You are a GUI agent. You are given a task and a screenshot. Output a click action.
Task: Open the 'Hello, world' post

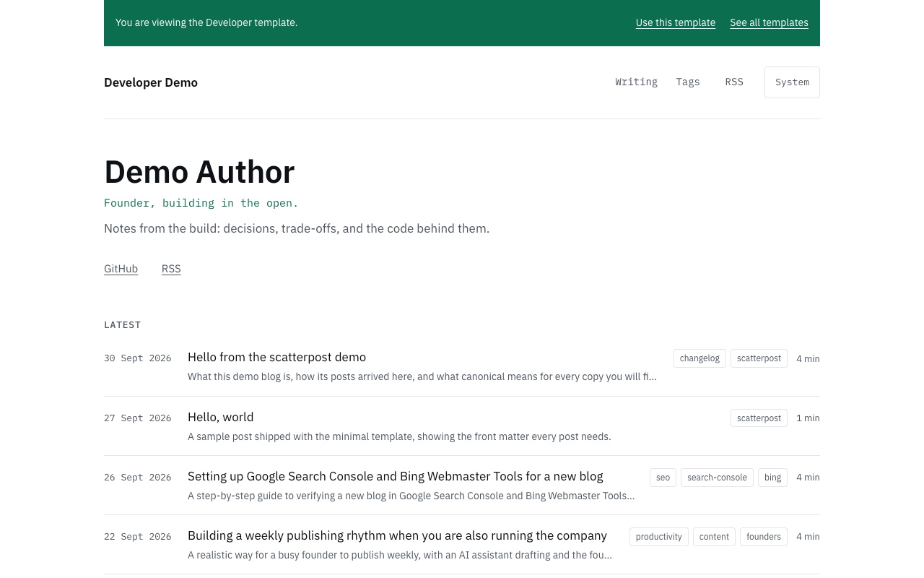[x=220, y=417]
